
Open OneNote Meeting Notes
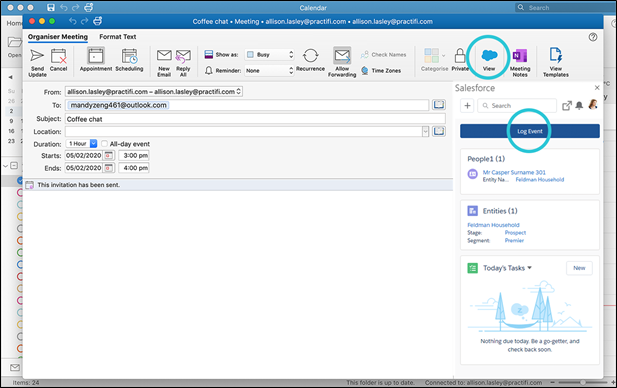520,55
